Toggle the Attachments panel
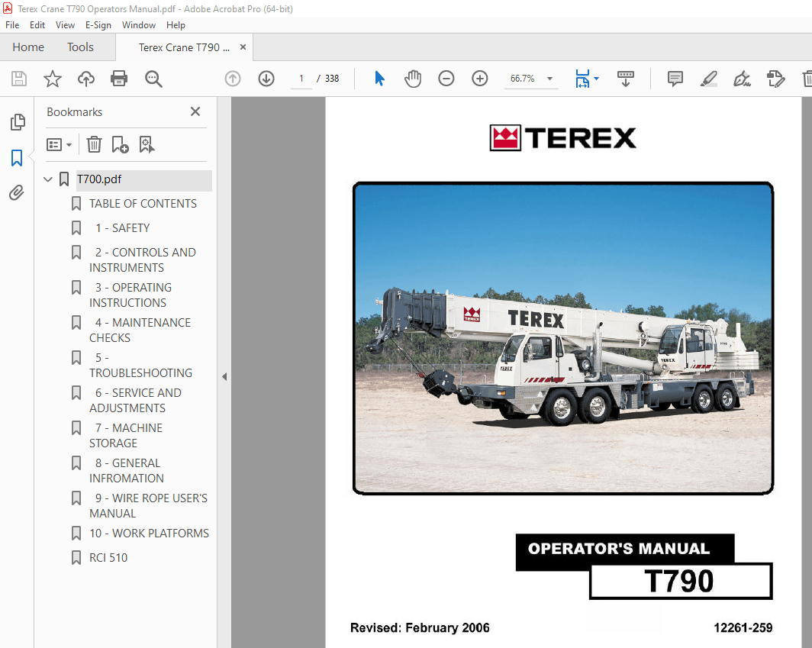Image resolution: width=812 pixels, height=648 pixels. pos(17,192)
